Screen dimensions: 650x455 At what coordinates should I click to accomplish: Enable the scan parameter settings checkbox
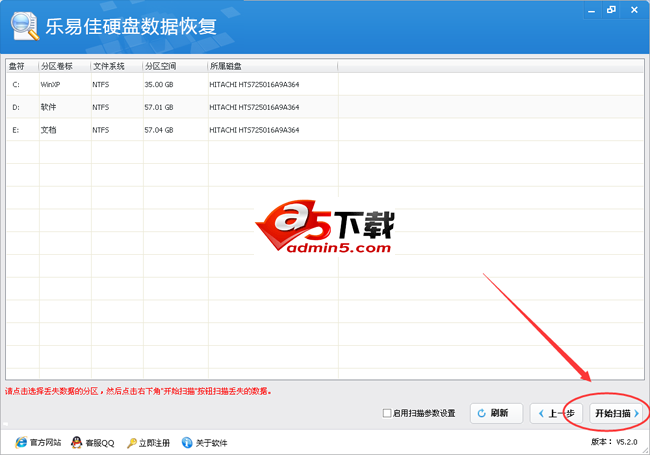pos(387,413)
